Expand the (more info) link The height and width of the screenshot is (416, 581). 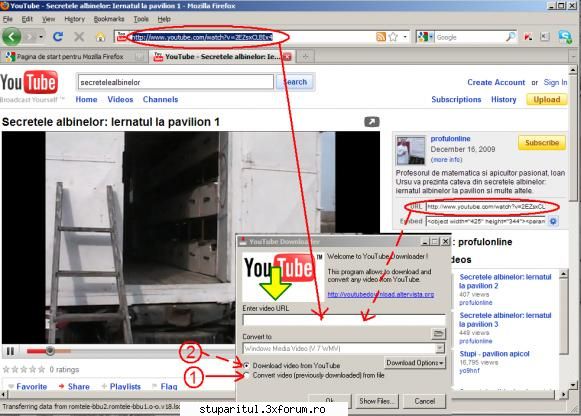point(446,160)
